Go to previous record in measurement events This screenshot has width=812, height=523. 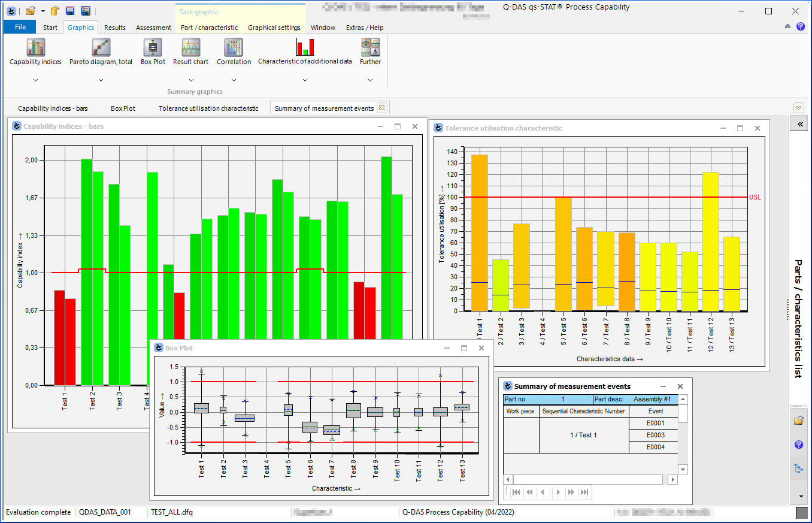pos(543,492)
